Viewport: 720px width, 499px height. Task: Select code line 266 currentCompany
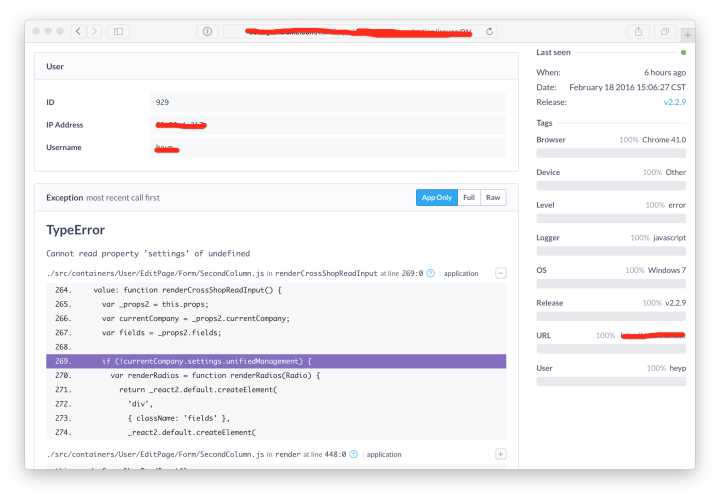(x=276, y=319)
